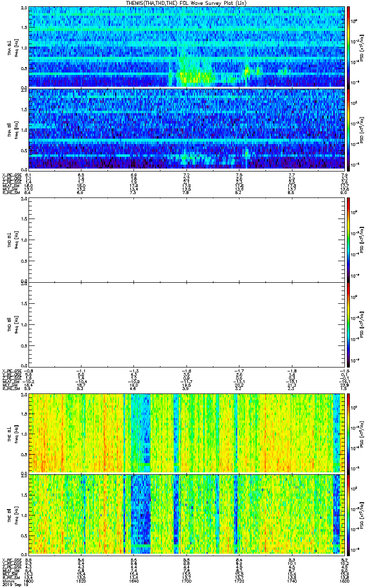Click the THE BL spectrogram panel
The width and height of the screenshot is (368, 588).
pos(186,433)
